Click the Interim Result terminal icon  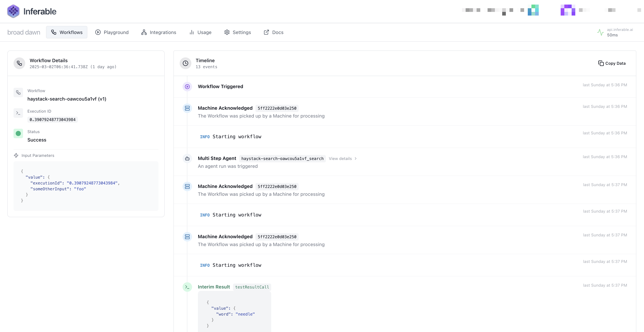187,287
